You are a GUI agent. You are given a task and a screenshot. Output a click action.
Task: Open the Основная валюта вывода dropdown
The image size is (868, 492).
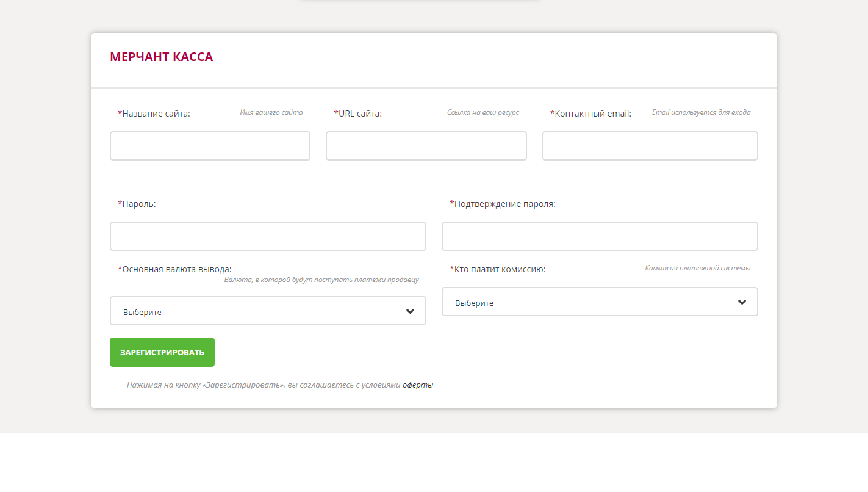point(267,311)
